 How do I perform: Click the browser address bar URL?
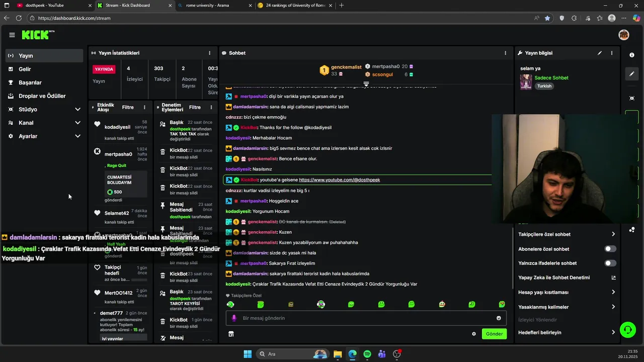pyautogui.click(x=74, y=18)
